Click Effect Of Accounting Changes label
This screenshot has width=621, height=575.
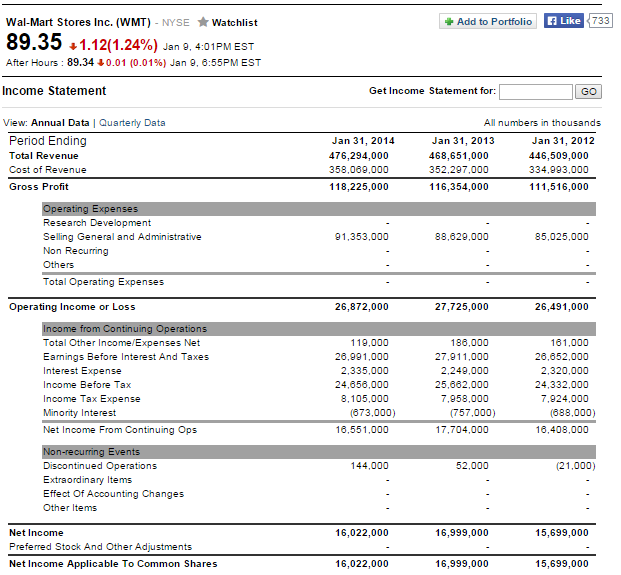point(114,494)
